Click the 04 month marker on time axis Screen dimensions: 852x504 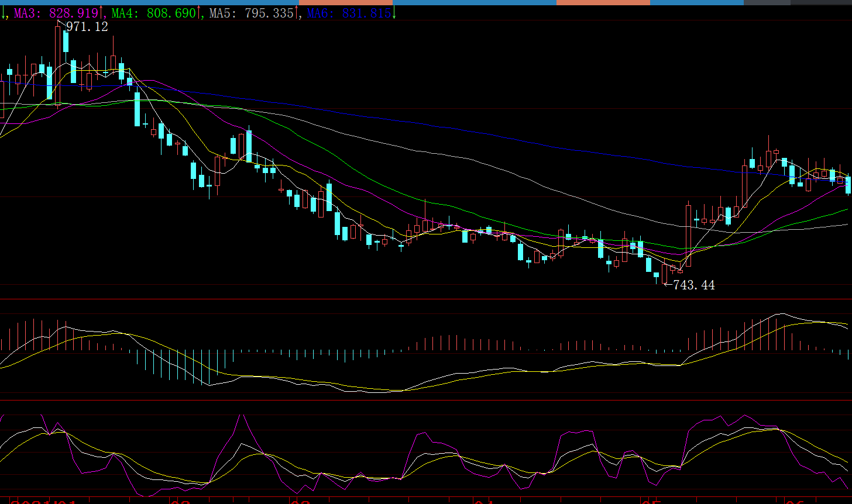point(482,502)
